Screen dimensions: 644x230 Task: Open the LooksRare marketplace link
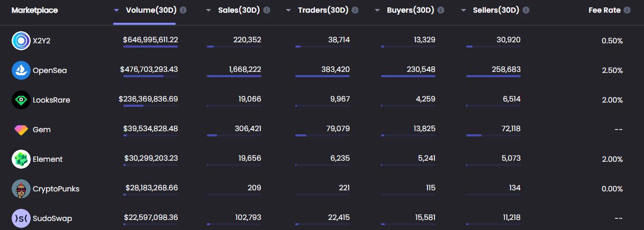pos(51,100)
